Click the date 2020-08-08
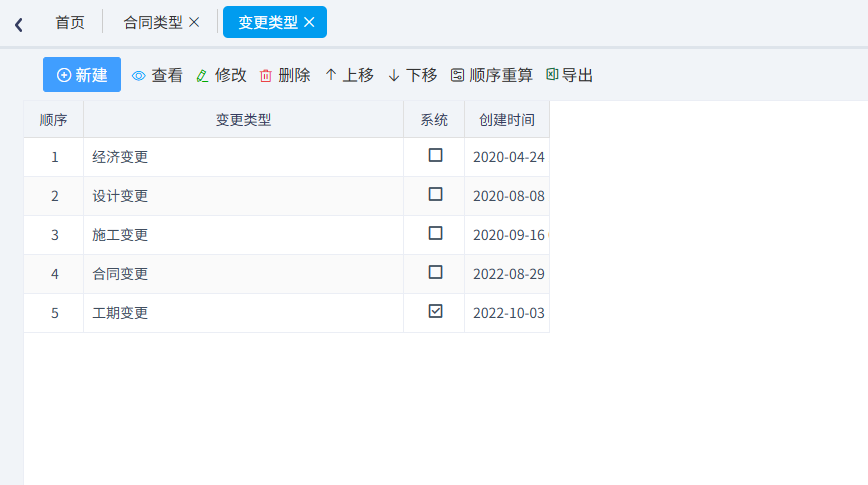868x485 pixels. pos(509,196)
